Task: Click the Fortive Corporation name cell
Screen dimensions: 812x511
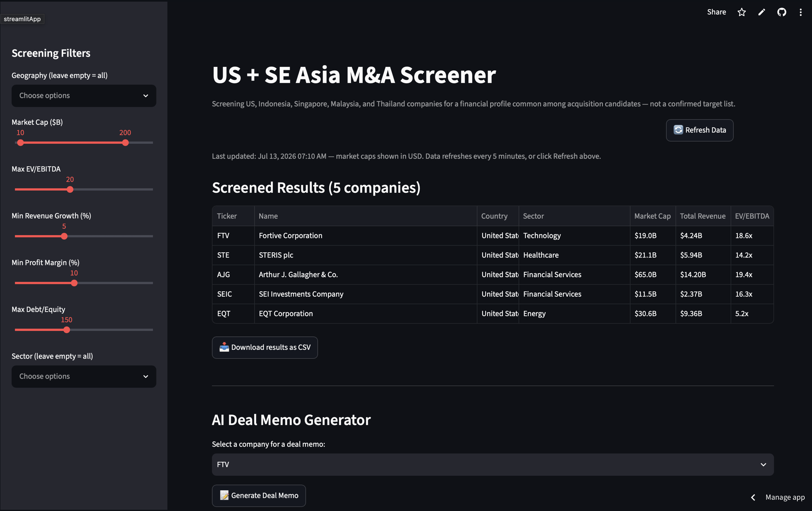Action: (x=366, y=236)
